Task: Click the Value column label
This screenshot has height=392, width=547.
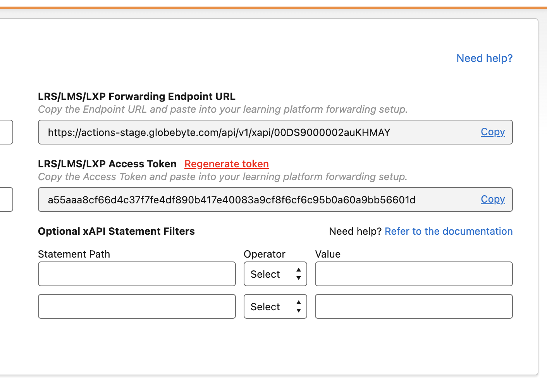Action: (x=328, y=254)
